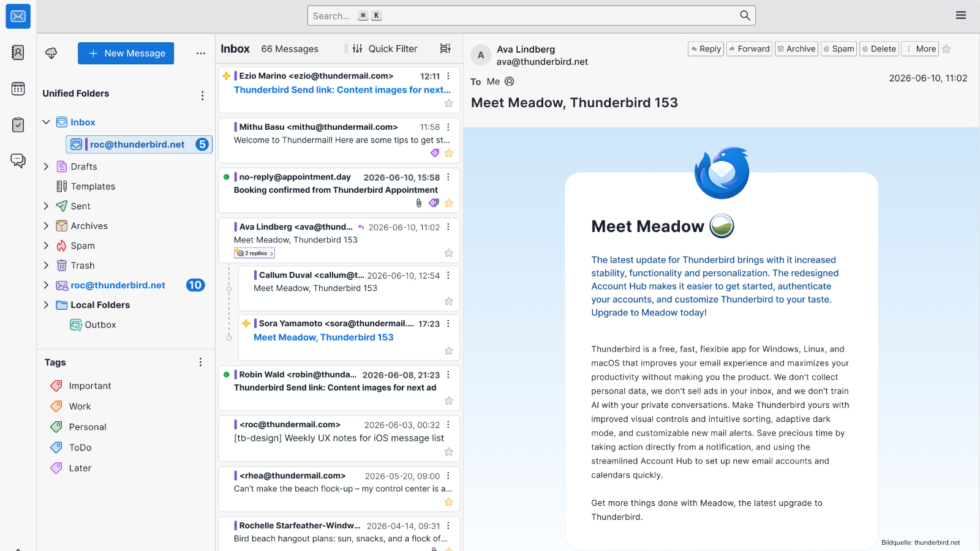Screen dimensions: 980x551
Task: Unstar the Booking confirmed message
Action: click(x=449, y=203)
